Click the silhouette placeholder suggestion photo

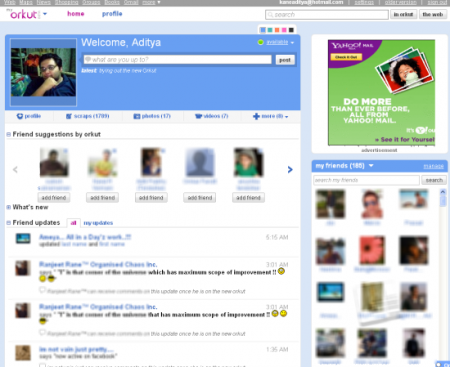click(200, 163)
